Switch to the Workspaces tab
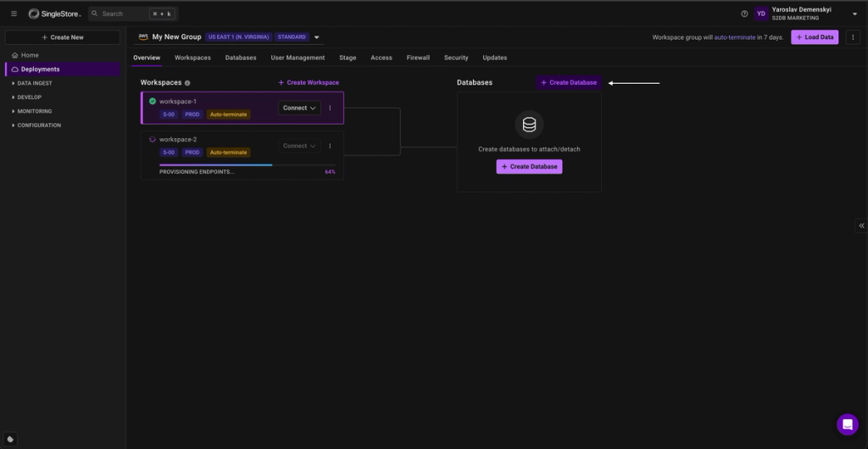 coord(192,58)
